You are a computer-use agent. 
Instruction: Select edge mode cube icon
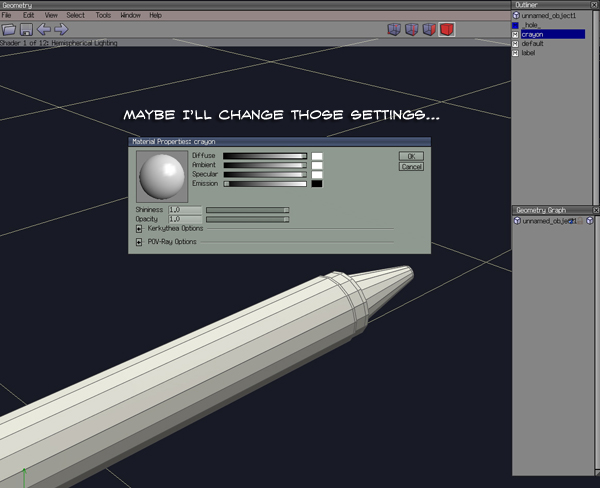412,29
